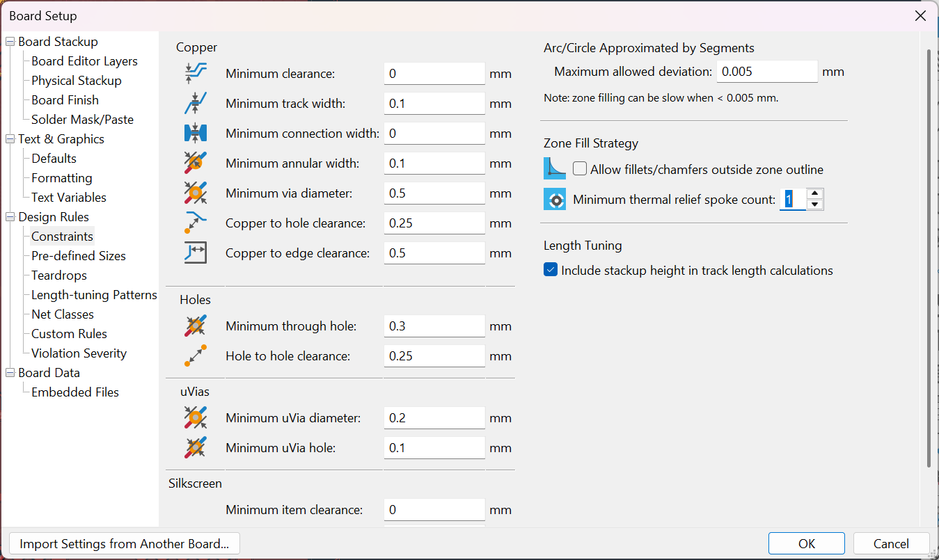
Task: Collapse the Text & Graphics tree section
Action: click(x=10, y=139)
